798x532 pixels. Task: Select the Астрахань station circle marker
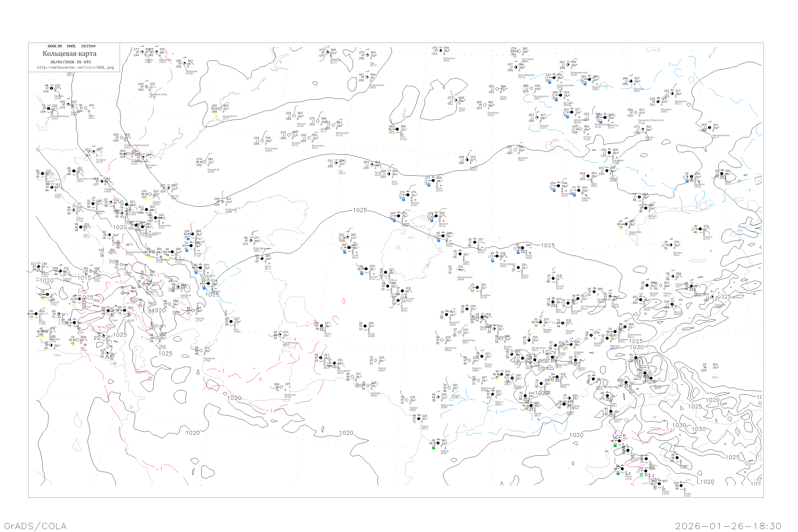223,202
